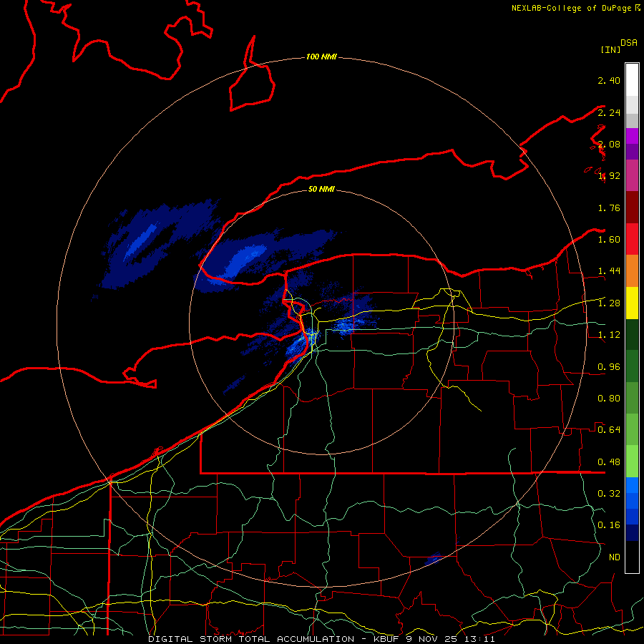Pick the light blue swatch beside 0.32

tap(632, 485)
